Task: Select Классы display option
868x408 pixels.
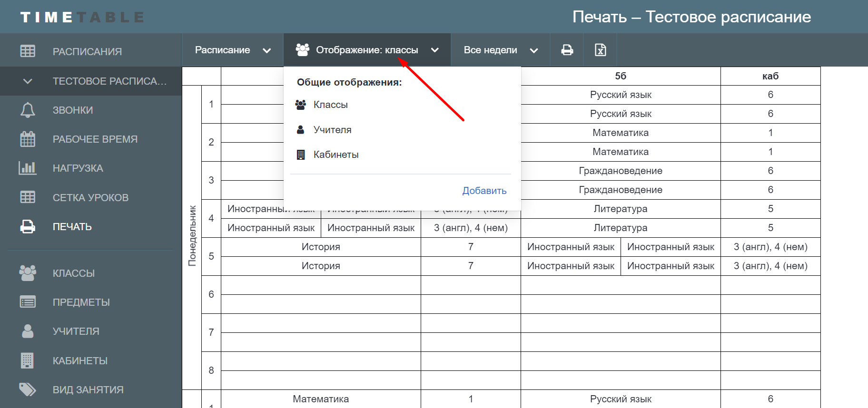Action: pyautogui.click(x=330, y=105)
